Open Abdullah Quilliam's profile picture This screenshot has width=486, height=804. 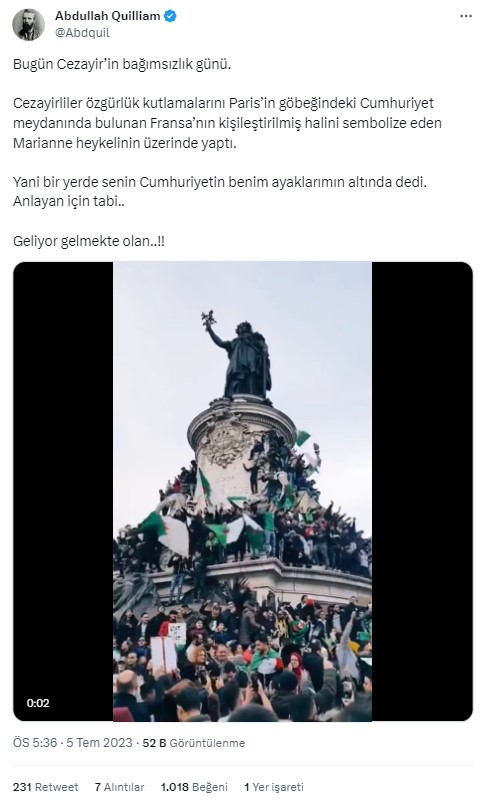[29, 24]
